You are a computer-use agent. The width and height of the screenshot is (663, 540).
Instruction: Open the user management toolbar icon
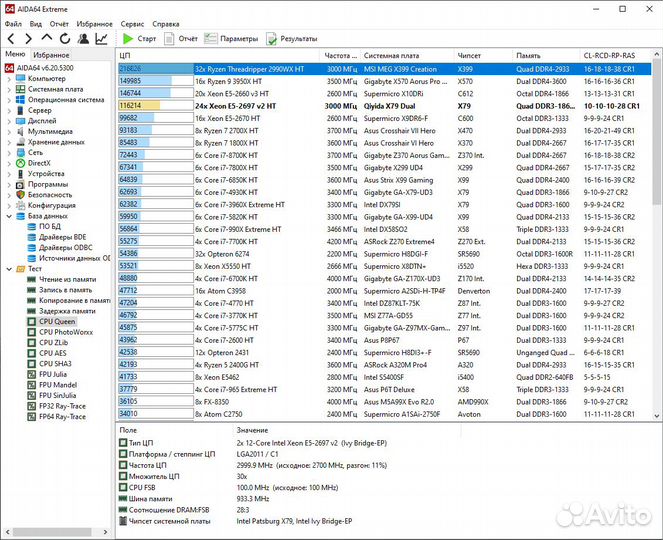click(x=83, y=39)
